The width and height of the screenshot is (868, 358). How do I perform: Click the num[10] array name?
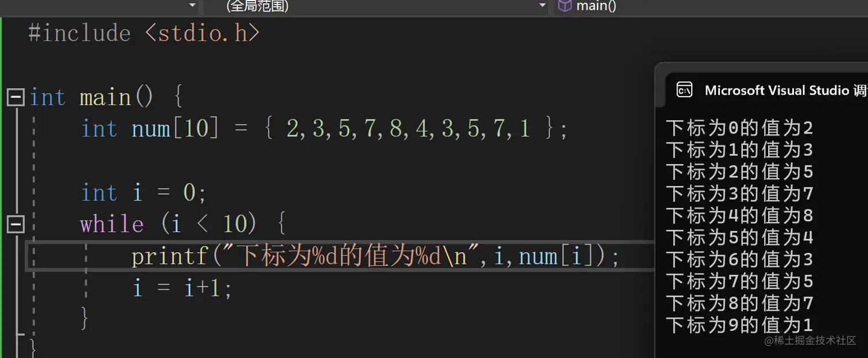point(175,129)
